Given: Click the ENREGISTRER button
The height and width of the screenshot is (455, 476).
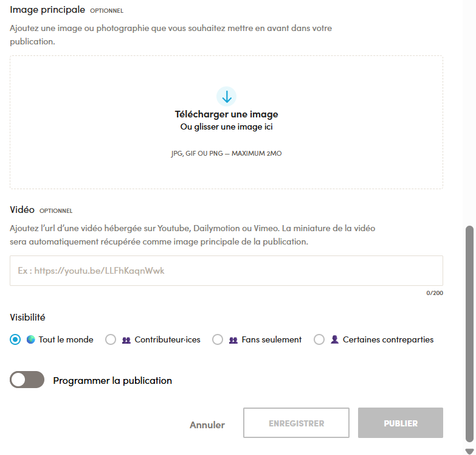Looking at the screenshot, I should click(x=296, y=423).
